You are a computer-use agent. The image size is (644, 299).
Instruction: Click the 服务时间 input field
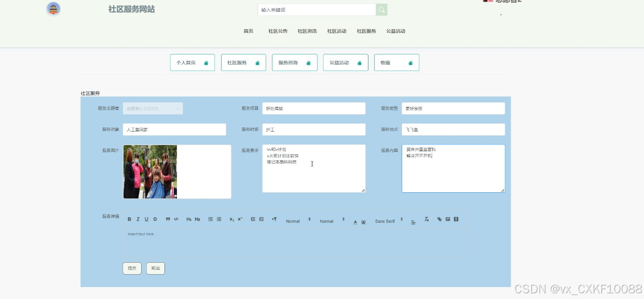tap(314, 130)
